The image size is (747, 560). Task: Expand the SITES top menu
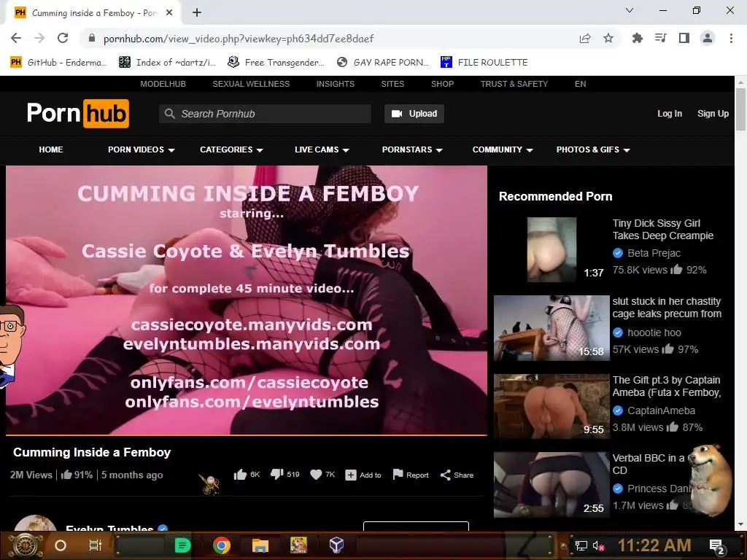point(392,84)
